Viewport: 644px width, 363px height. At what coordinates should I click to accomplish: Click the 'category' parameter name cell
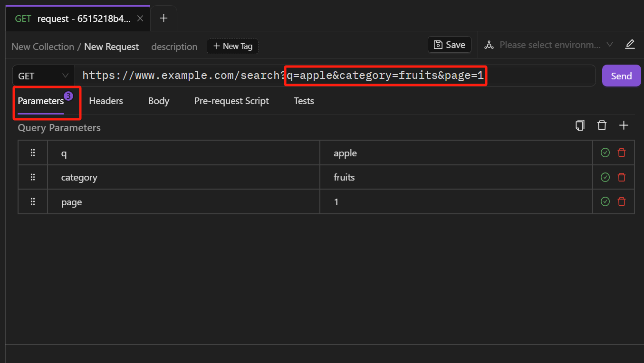(183, 177)
